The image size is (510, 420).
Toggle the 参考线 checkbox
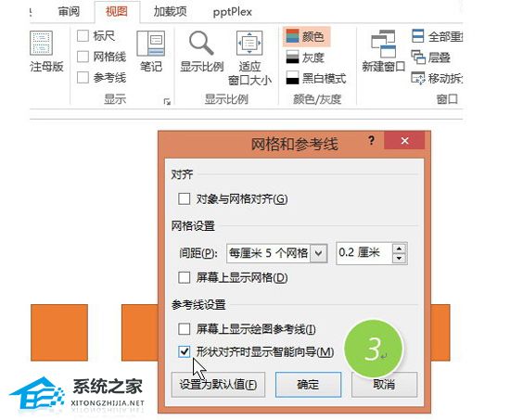point(83,78)
